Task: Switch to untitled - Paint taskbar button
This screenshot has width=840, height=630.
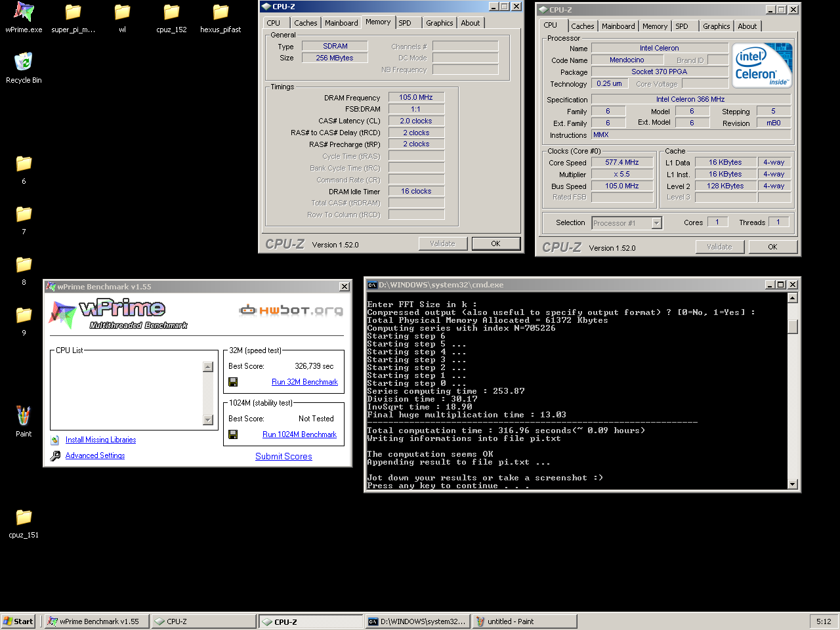Action: (524, 621)
